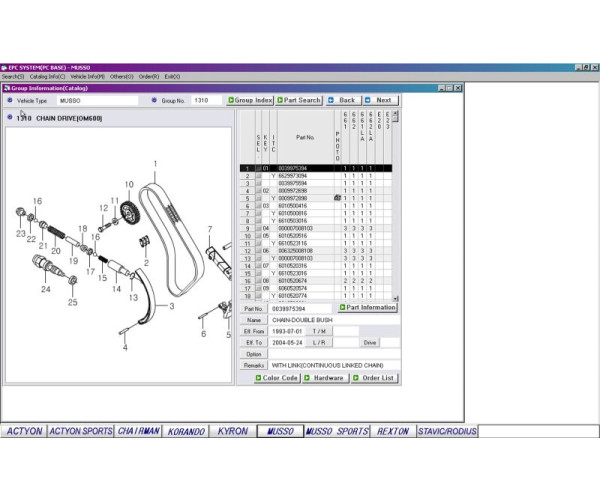Switch to the KYRON vehicle tab
This screenshot has width=600, height=501.
[232, 431]
